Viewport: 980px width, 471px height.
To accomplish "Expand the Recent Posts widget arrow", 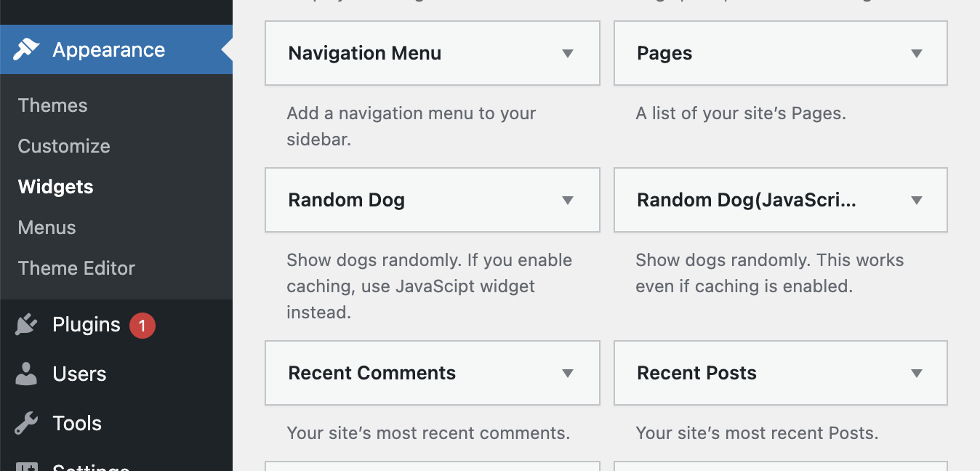I will click(x=917, y=373).
